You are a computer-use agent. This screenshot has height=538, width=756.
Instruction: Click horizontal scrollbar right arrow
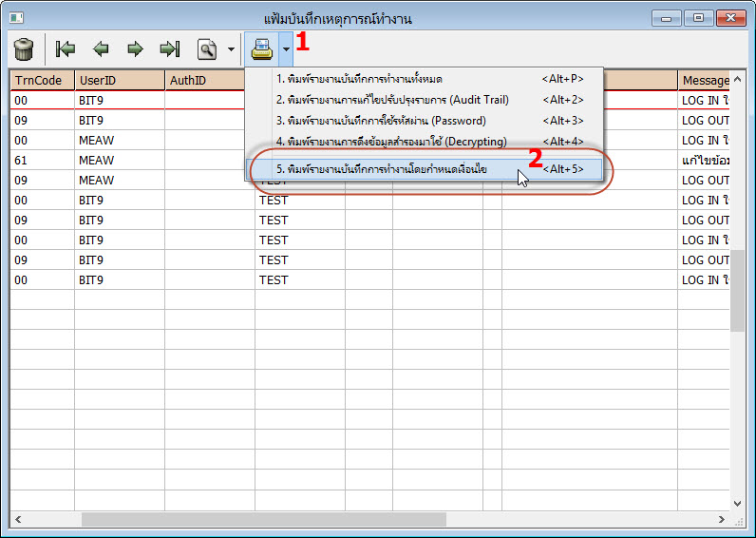pyautogui.click(x=721, y=519)
